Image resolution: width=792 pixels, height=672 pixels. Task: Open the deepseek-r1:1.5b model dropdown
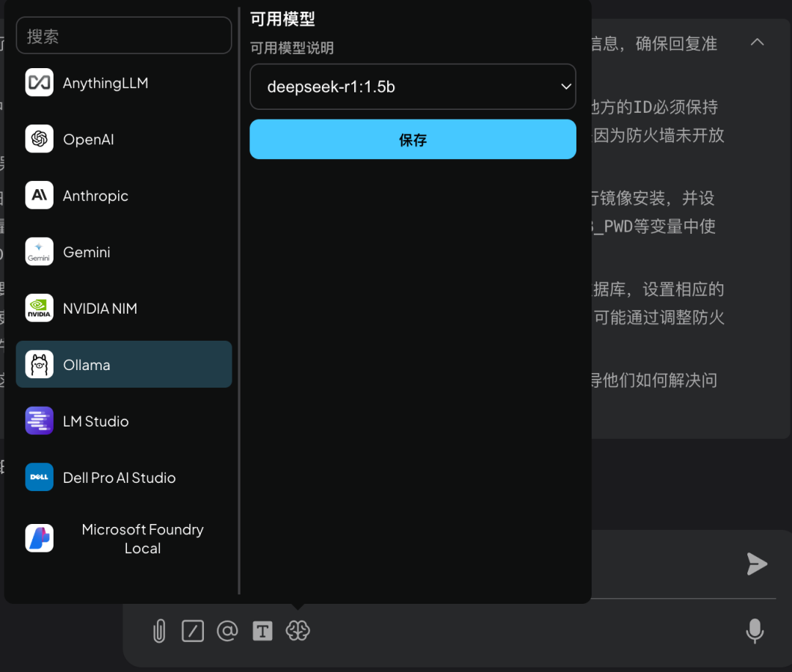pos(413,87)
